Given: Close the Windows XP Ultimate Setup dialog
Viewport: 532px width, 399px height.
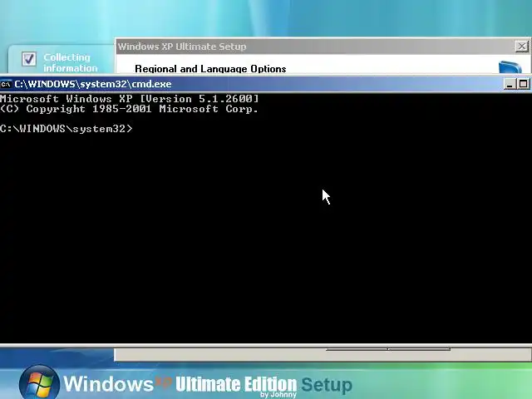Looking at the screenshot, I should click(522, 47).
